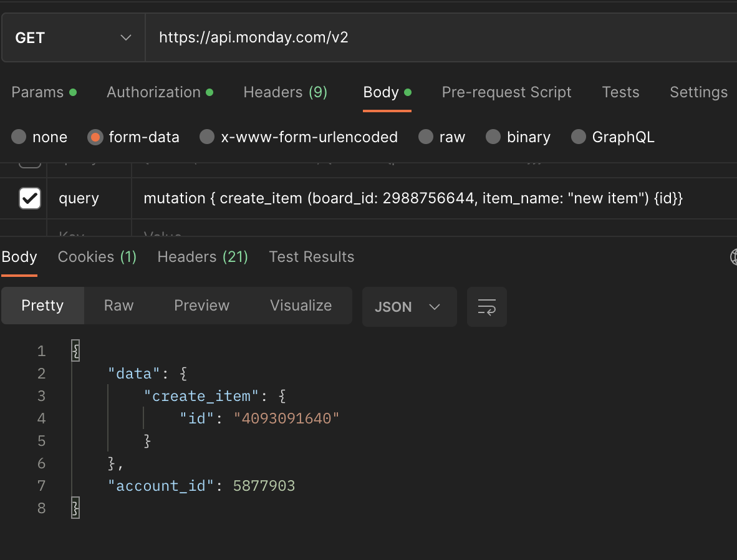
Task: Open the JSON format dropdown
Action: (410, 307)
